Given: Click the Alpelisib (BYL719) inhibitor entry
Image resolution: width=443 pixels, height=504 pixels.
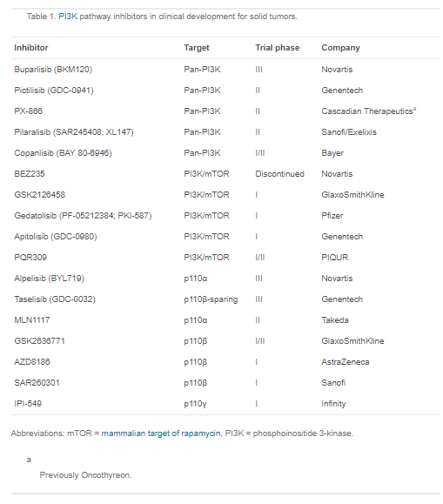Looking at the screenshot, I should click(x=50, y=279).
